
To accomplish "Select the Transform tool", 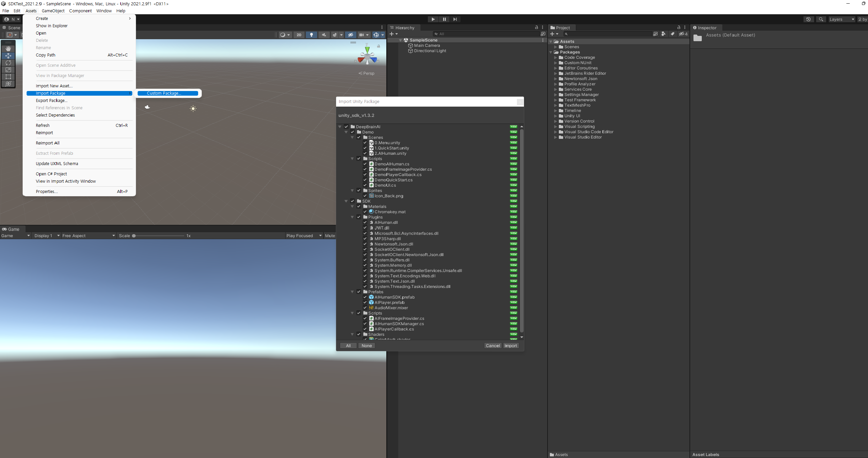I will click(x=8, y=84).
